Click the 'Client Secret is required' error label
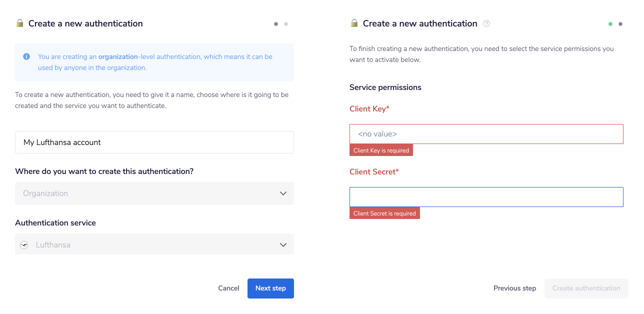The width and height of the screenshot is (644, 314). (384, 213)
